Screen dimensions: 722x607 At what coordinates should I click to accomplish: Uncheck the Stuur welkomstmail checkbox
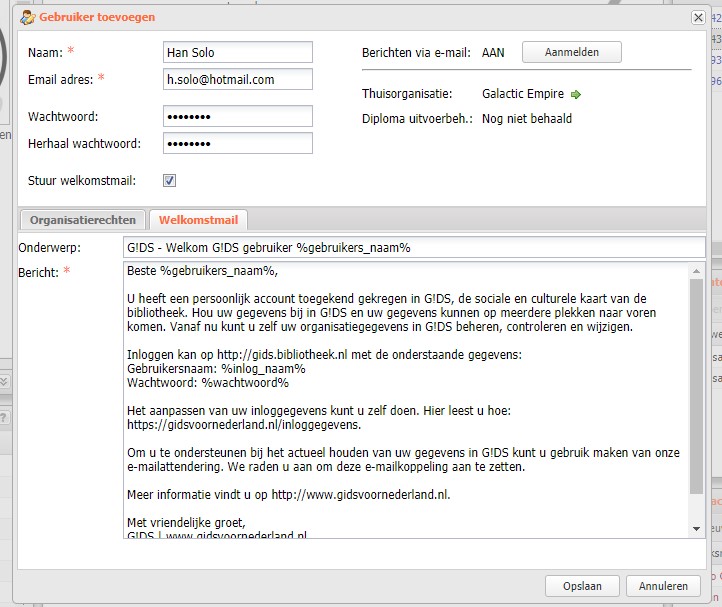tap(169, 181)
